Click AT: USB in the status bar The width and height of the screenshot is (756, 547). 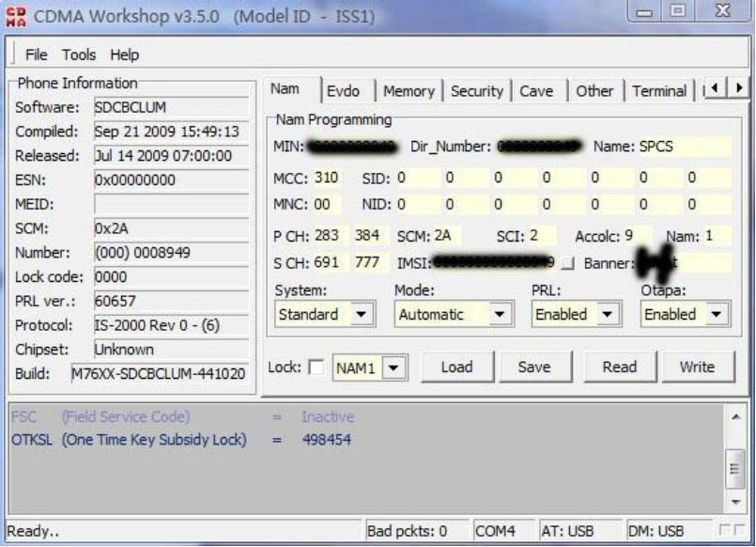click(x=579, y=531)
